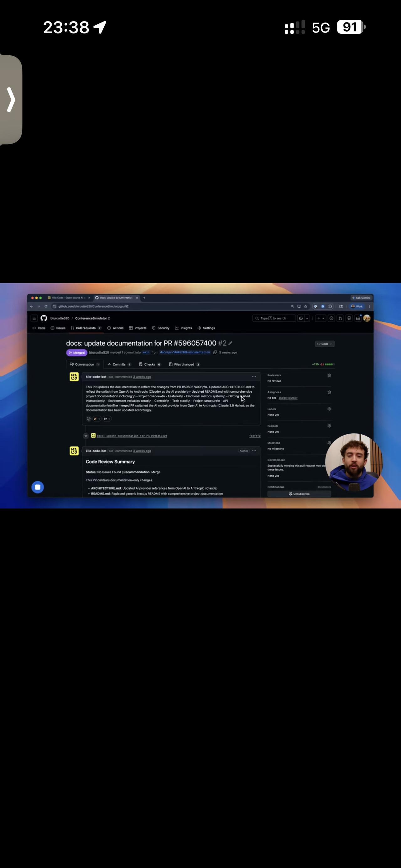
Task: Open the Code dropdown button on PR
Action: 325,344
